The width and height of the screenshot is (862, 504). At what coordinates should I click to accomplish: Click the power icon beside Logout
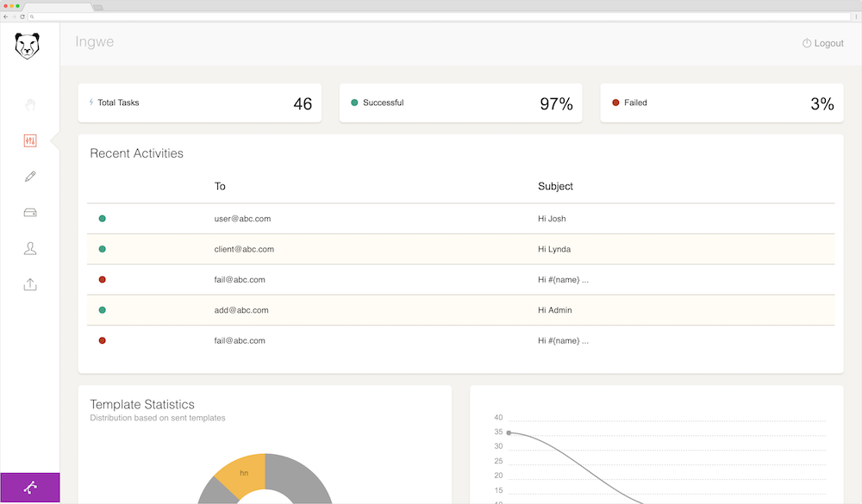[x=807, y=43]
